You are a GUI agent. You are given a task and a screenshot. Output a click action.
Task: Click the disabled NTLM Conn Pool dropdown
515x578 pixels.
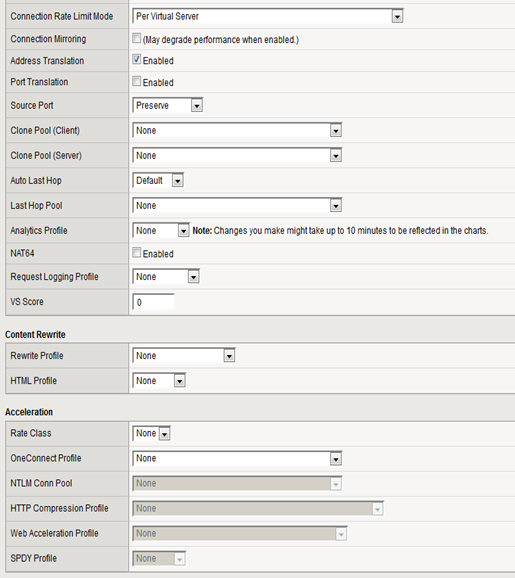coord(237,484)
